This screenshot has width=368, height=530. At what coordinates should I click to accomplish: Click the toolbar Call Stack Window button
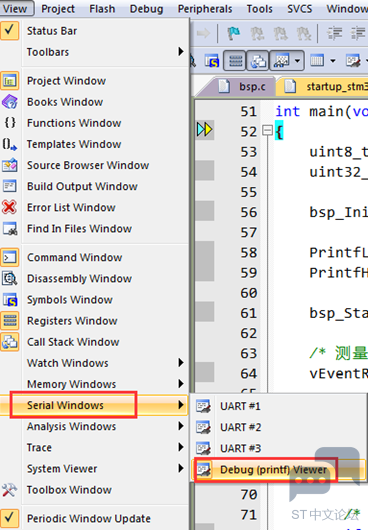coord(258,61)
